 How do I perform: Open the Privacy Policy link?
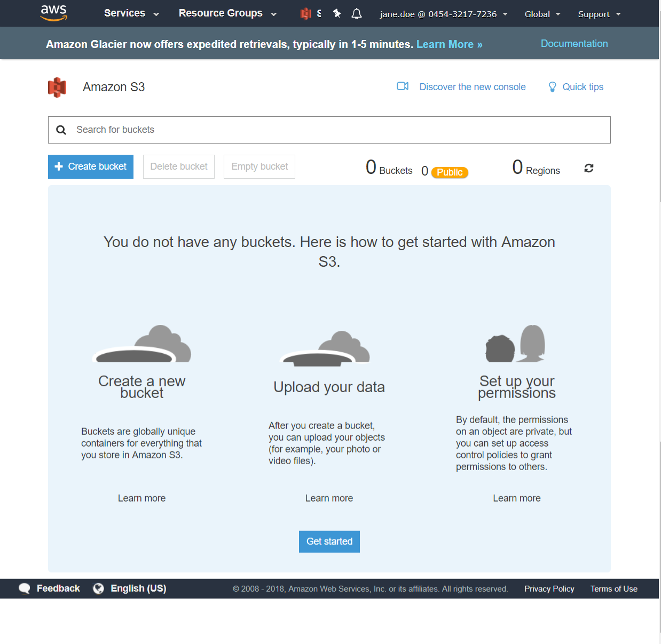click(x=549, y=589)
